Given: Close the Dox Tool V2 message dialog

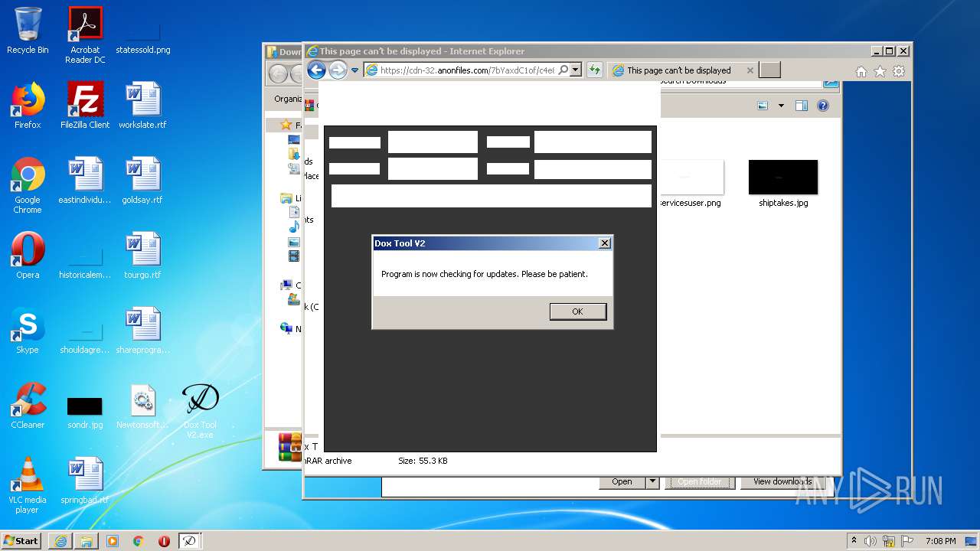Looking at the screenshot, I should click(x=604, y=243).
